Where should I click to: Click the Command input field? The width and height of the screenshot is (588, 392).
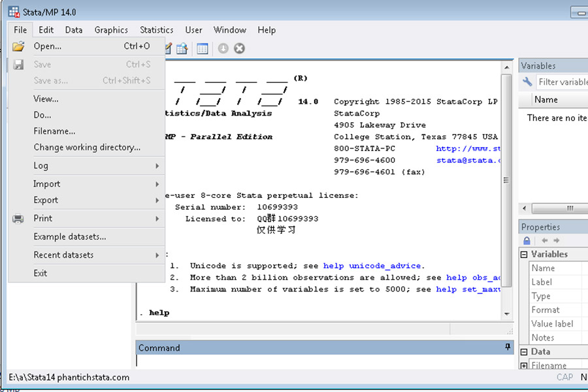(324, 361)
